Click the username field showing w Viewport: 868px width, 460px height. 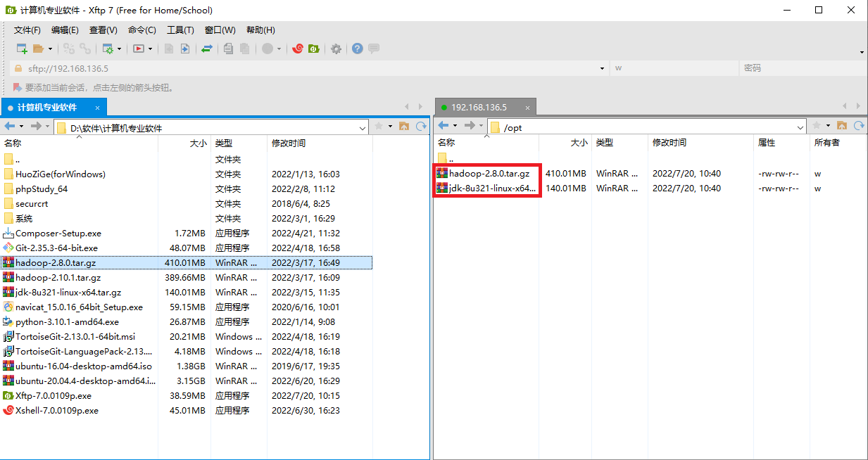point(674,68)
